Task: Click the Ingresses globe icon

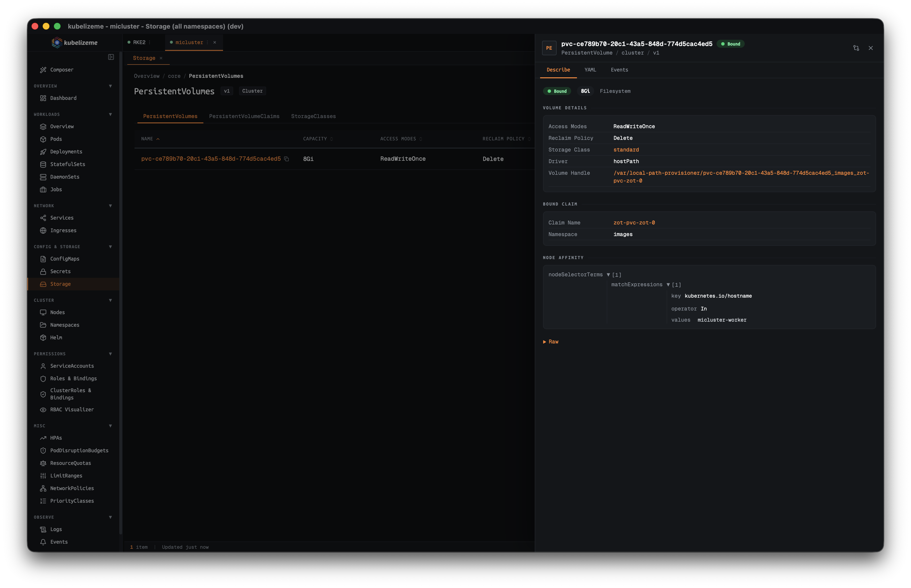Action: coord(43,230)
